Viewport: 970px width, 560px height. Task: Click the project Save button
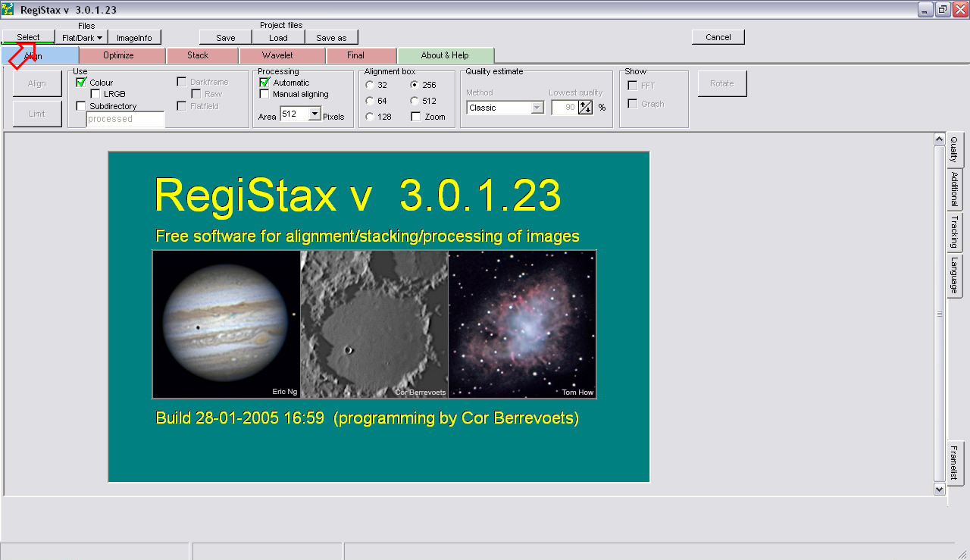click(226, 37)
